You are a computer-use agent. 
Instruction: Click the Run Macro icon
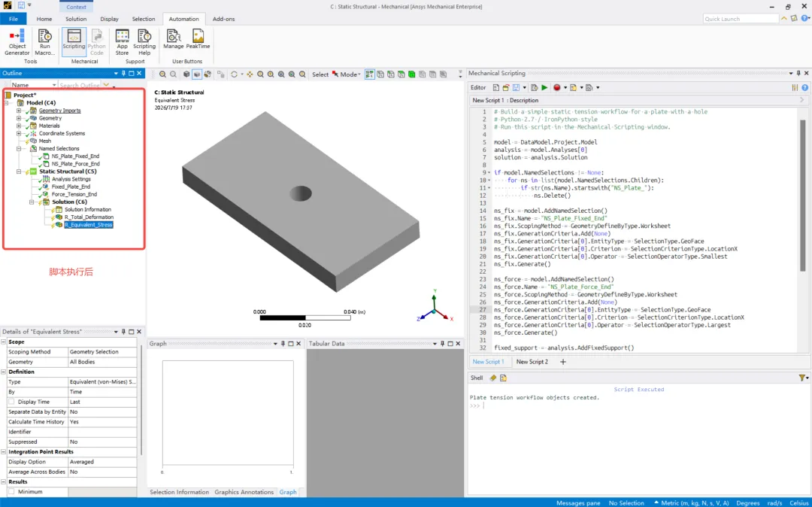click(45, 42)
